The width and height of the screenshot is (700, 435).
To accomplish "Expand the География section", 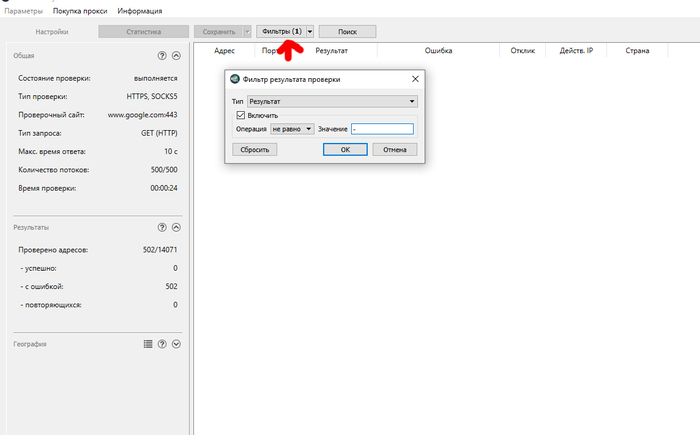I will point(176,344).
